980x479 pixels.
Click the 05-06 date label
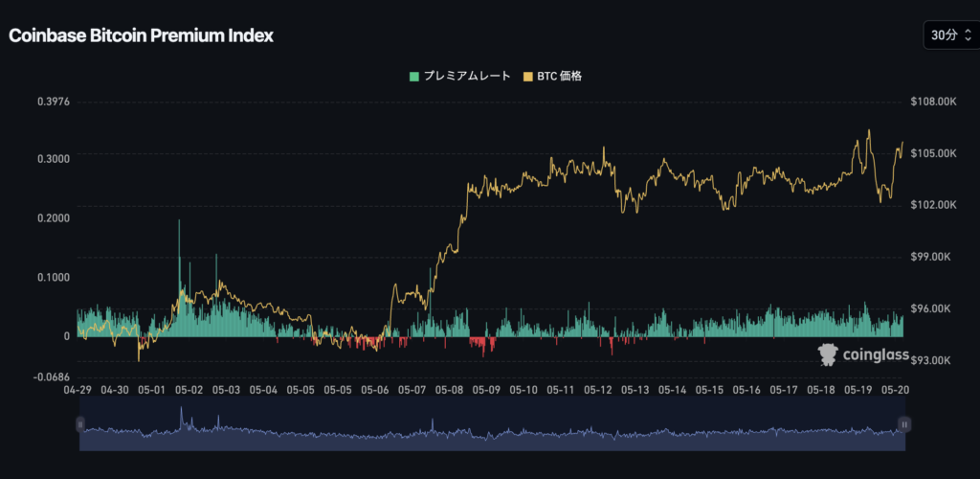pyautogui.click(x=375, y=390)
